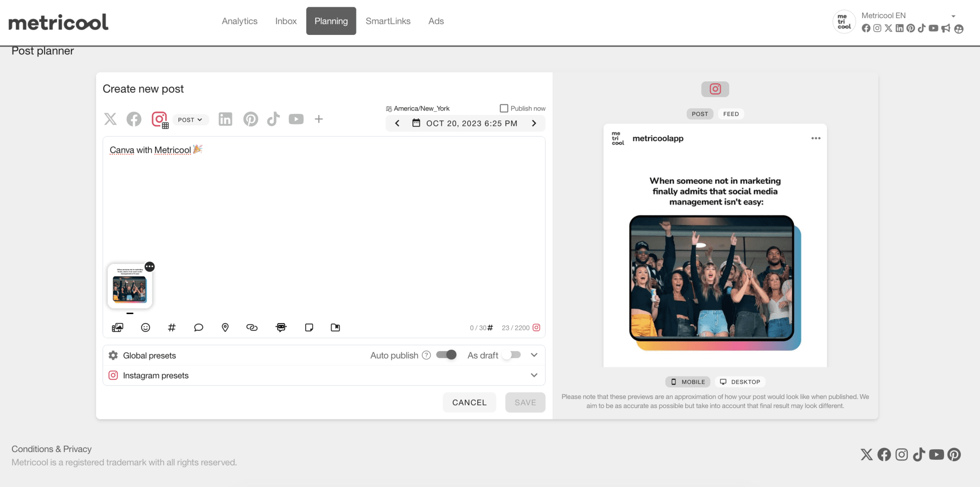Add the post to LinkedIn
The image size is (980, 487).
click(225, 119)
